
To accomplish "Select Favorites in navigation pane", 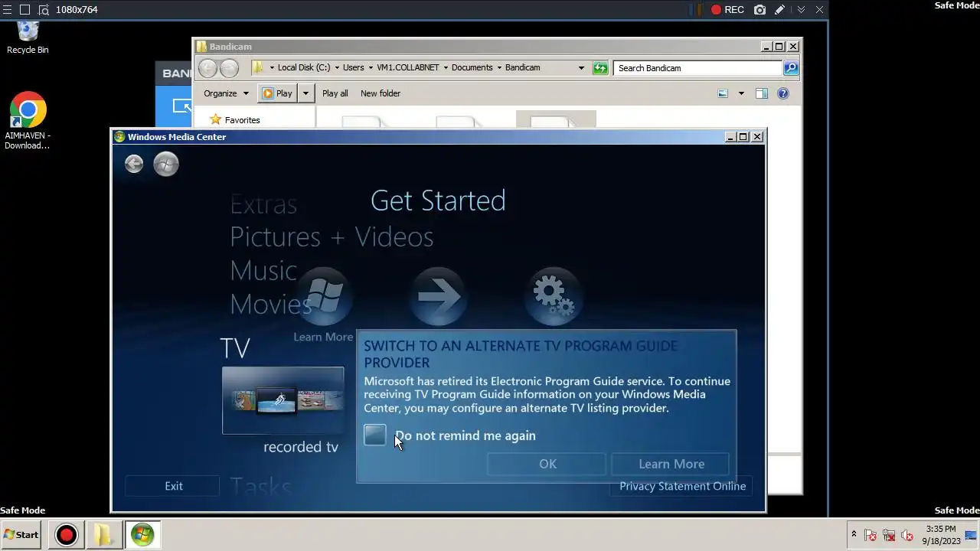I will (x=234, y=120).
